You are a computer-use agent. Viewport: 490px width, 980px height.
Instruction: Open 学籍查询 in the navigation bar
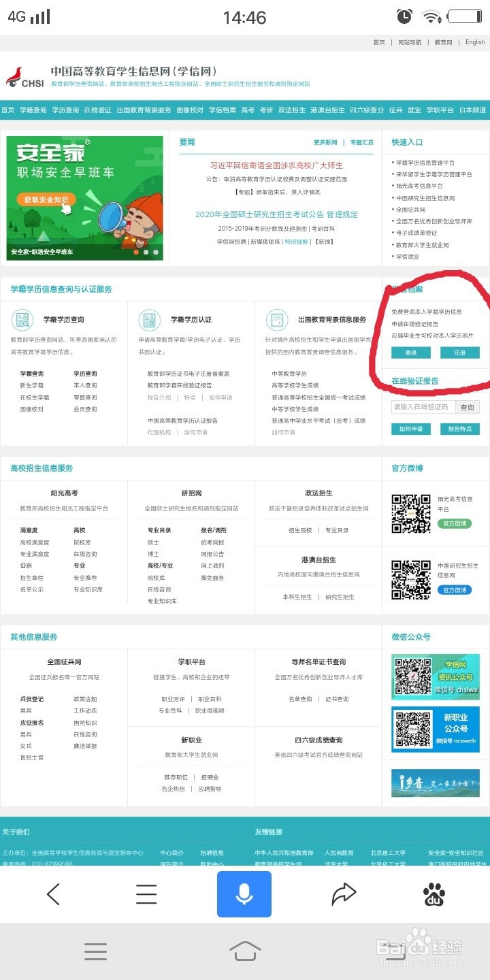(x=33, y=110)
